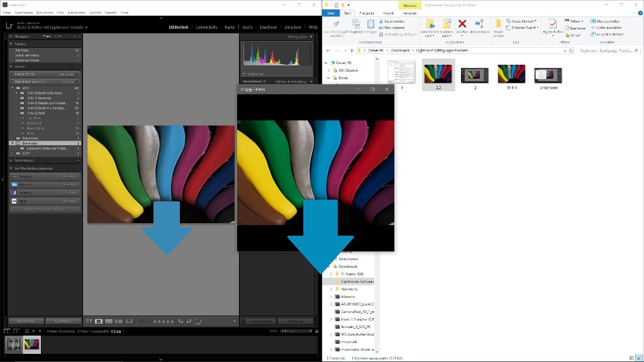
Task: Click Alles auswählen in Explorer ribbon
Action: 605,21
